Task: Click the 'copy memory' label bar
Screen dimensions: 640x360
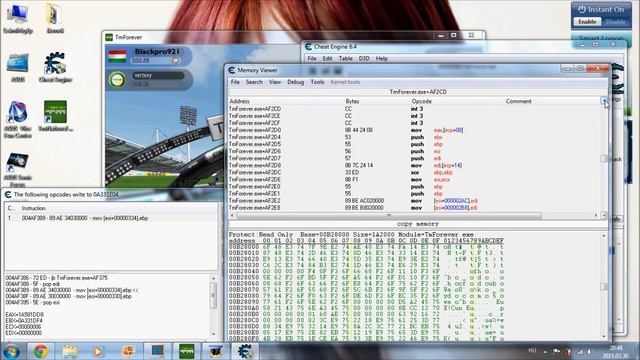Action: click(x=417, y=224)
